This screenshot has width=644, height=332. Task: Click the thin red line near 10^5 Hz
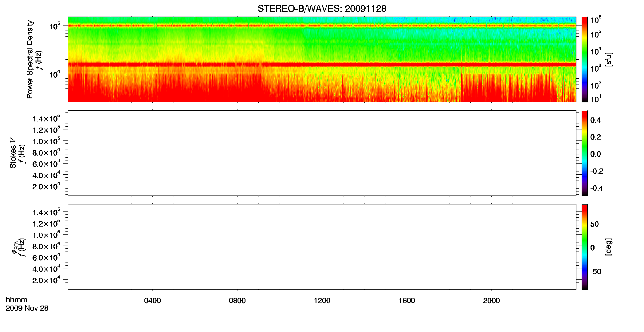[322, 26]
